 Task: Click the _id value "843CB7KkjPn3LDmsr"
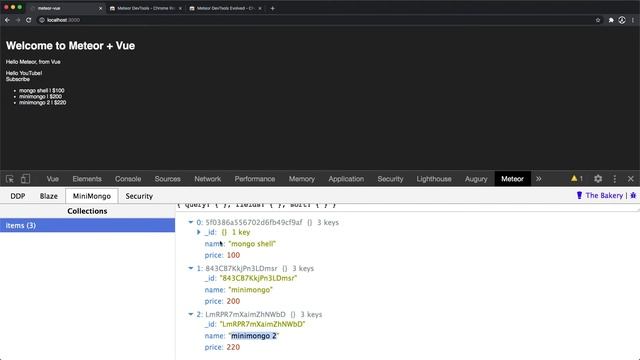click(258, 278)
